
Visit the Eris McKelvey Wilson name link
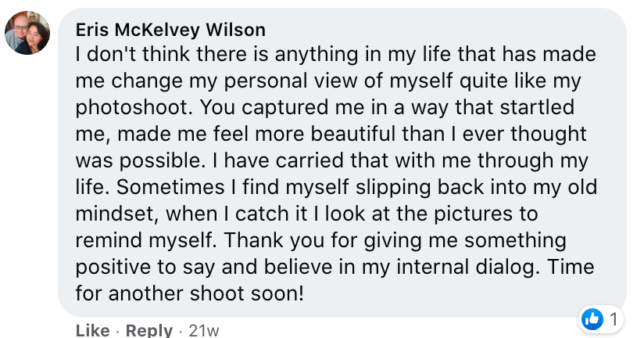170,30
